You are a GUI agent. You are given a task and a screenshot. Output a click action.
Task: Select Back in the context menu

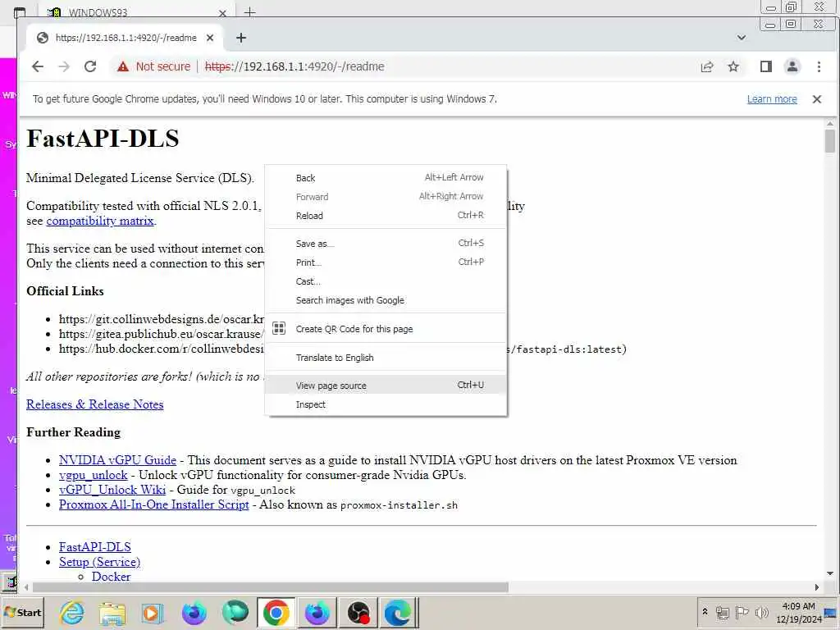(386, 178)
